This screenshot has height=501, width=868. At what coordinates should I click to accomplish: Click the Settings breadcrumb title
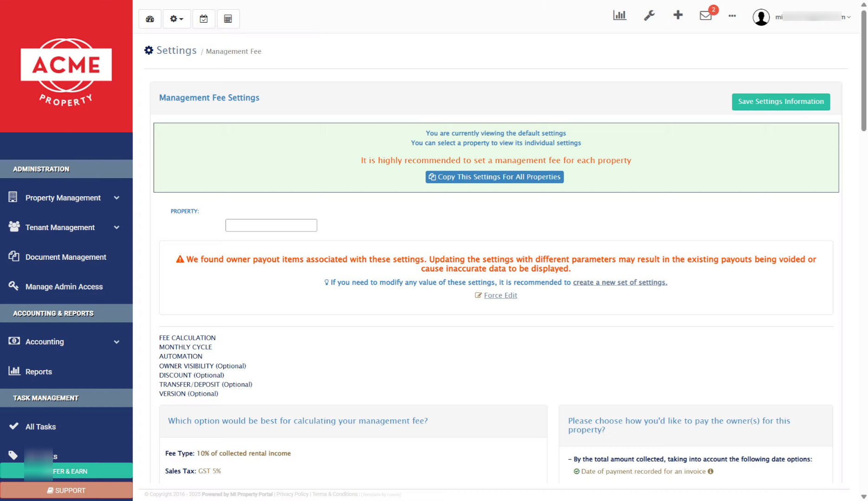point(176,50)
